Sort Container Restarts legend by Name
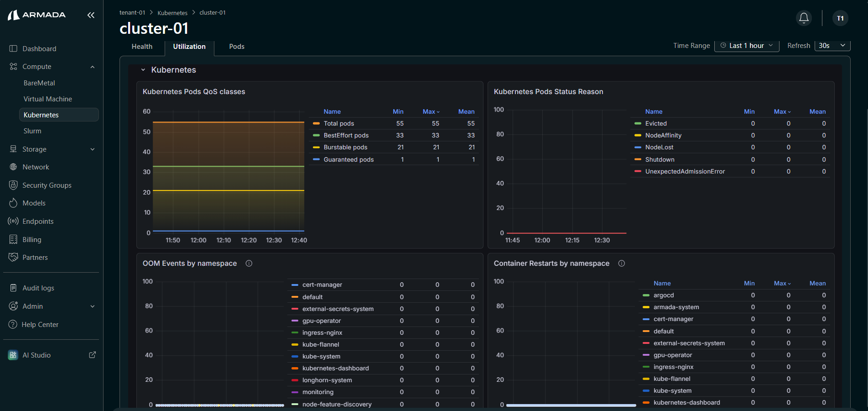This screenshot has width=868, height=411. click(662, 284)
